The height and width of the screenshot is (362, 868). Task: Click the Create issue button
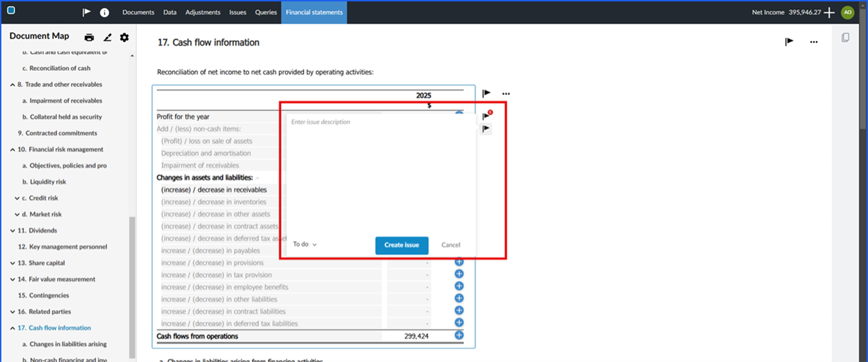click(402, 245)
